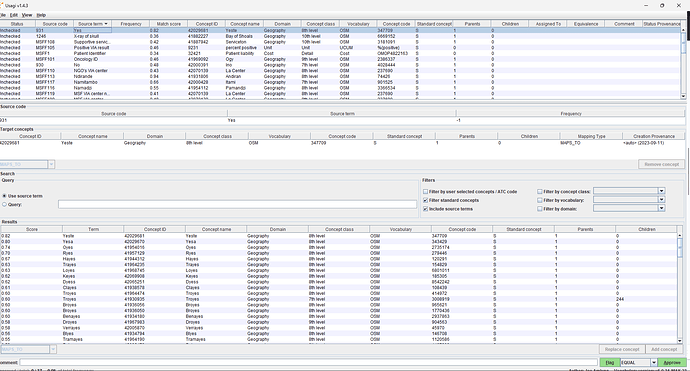Select source row 'NGO's VIA center'
Viewport: 690px width, 371px height.
[x=340, y=70]
